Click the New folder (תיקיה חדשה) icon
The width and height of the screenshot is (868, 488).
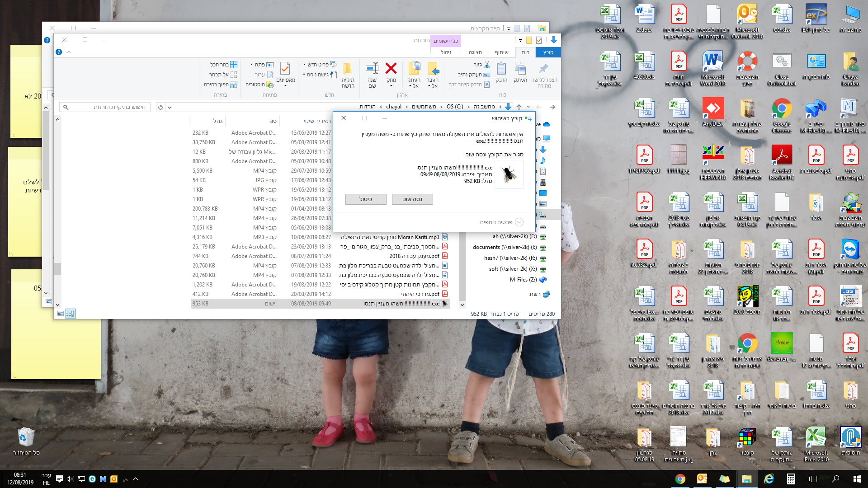348,69
